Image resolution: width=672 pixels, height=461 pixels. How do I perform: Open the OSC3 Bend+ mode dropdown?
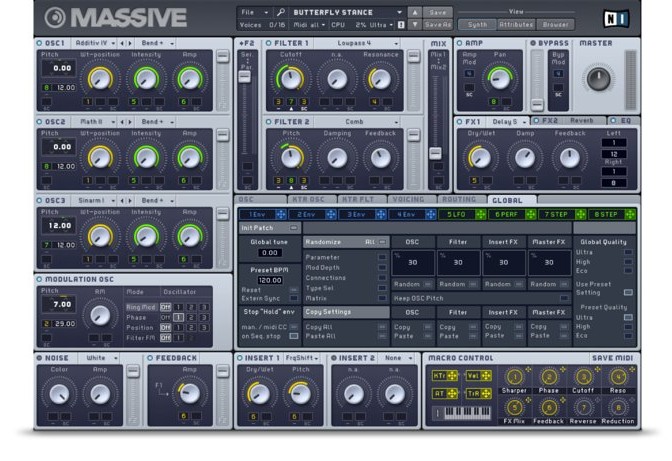[x=157, y=201]
